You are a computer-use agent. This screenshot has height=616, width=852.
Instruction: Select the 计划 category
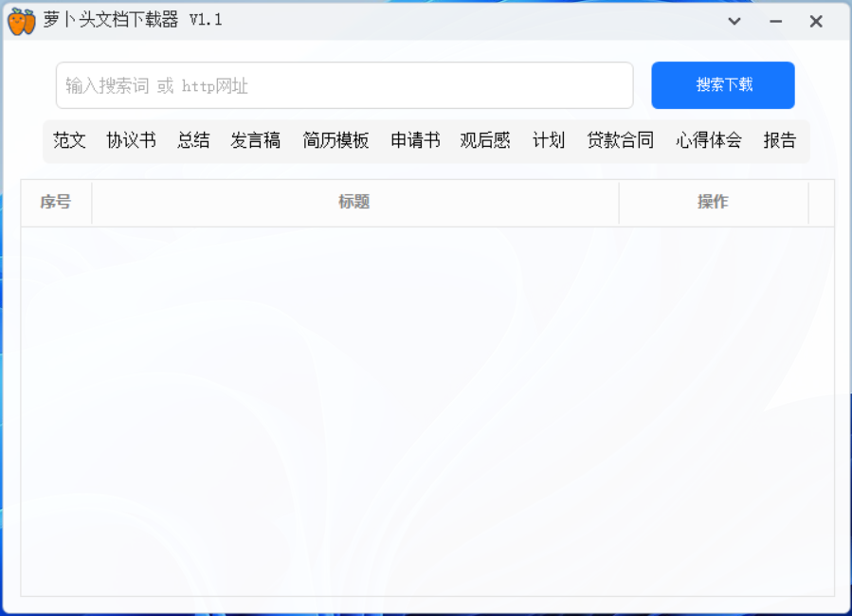(x=548, y=139)
